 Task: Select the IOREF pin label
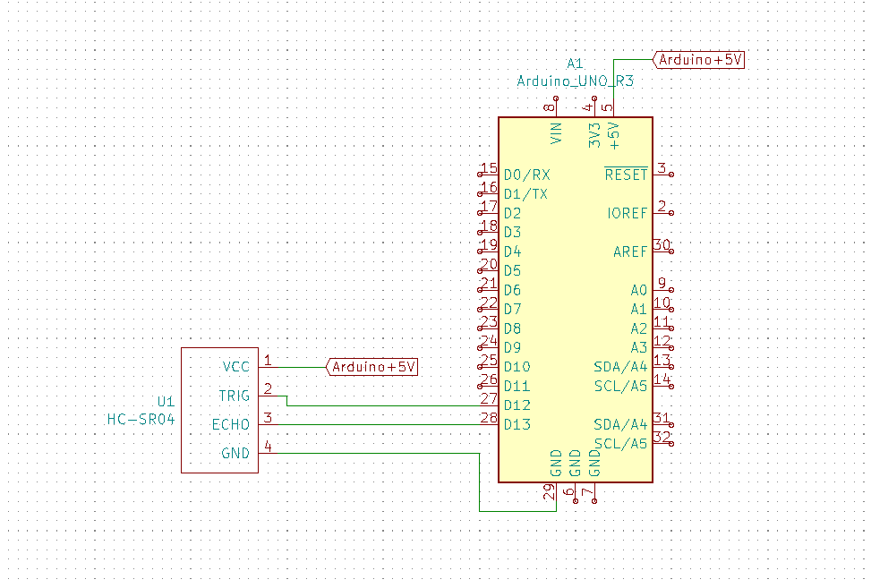(627, 213)
